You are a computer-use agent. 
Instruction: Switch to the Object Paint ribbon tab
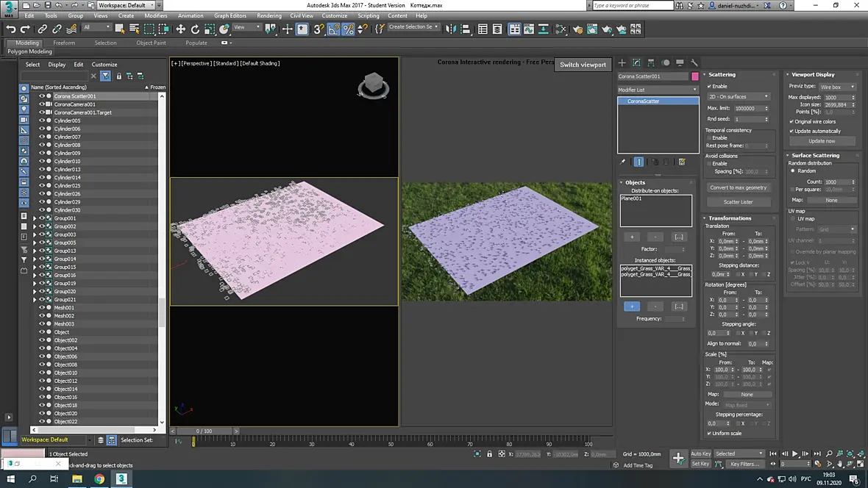151,43
